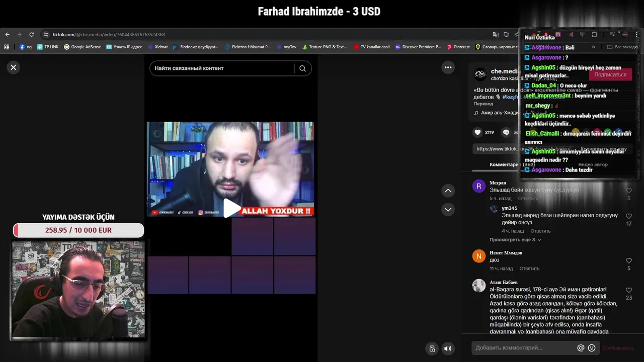Reply to Немет Ммедов via Ответить
644x362 pixels.
[529, 268]
